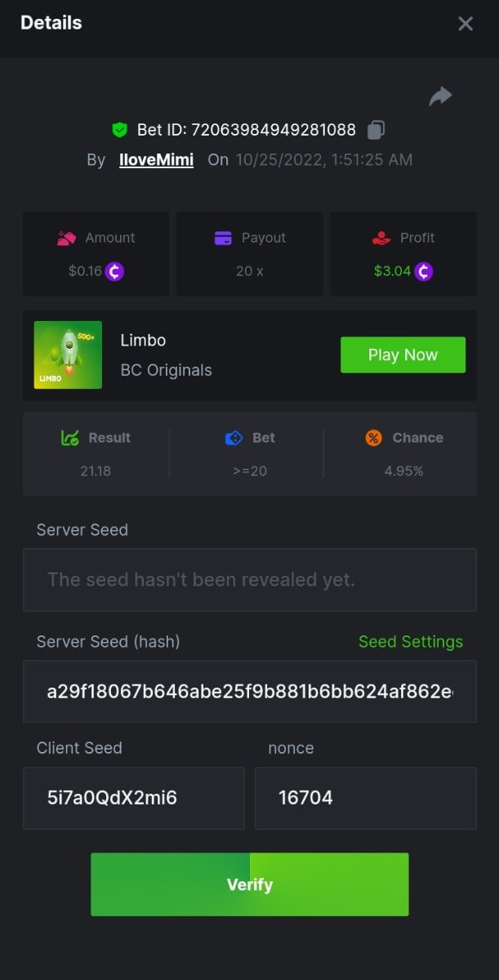Click the coin icon beside $3.04 profit
499x980 pixels.
pyautogui.click(x=423, y=271)
